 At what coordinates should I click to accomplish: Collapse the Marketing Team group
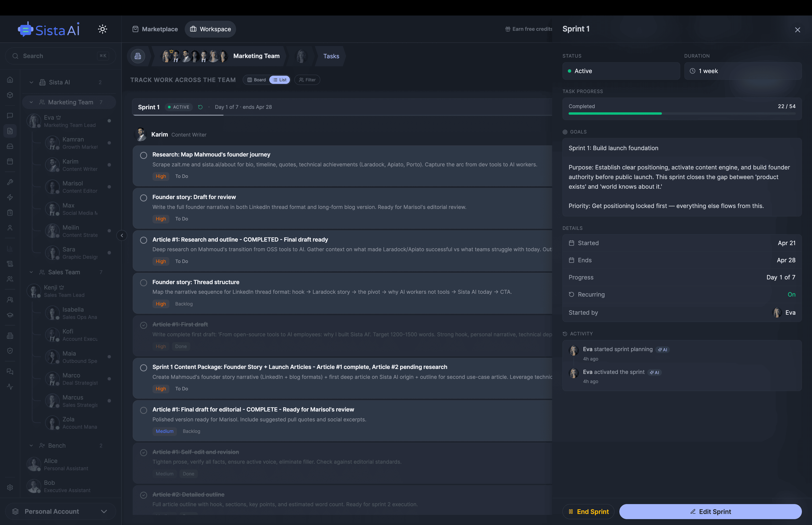31,102
